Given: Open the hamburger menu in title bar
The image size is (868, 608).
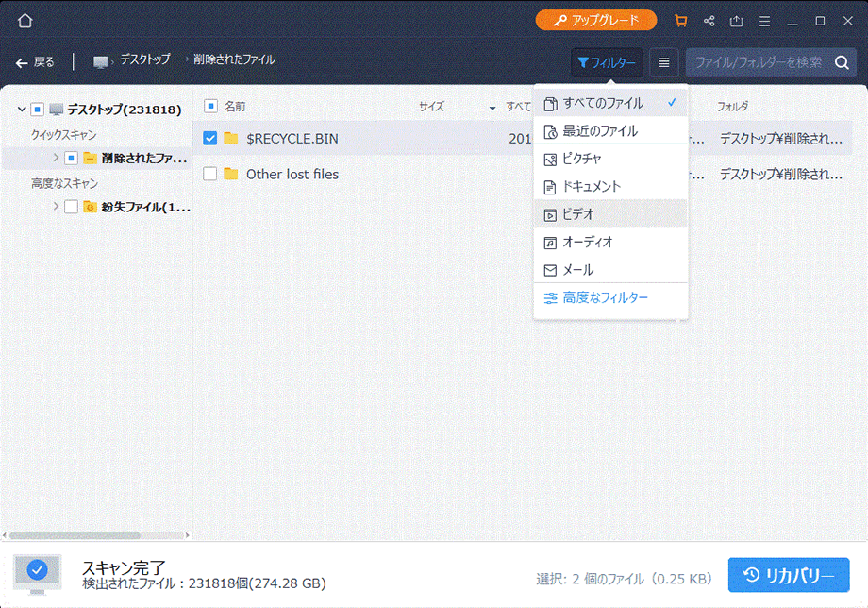Looking at the screenshot, I should coord(764,21).
